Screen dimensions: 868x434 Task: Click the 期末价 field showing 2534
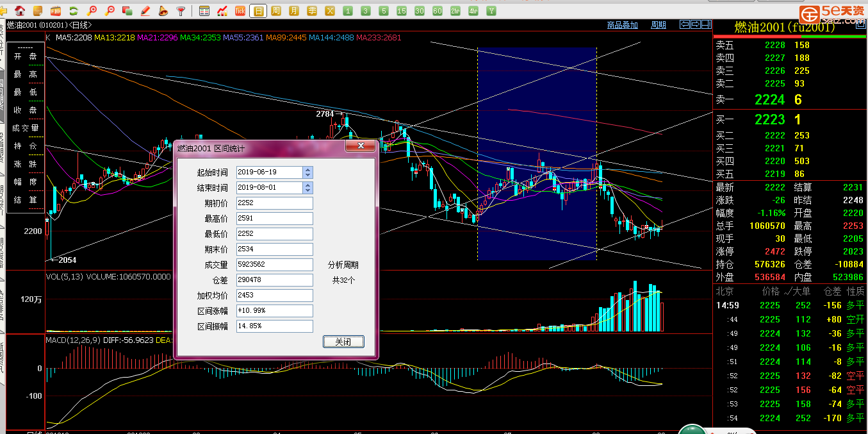coord(274,249)
